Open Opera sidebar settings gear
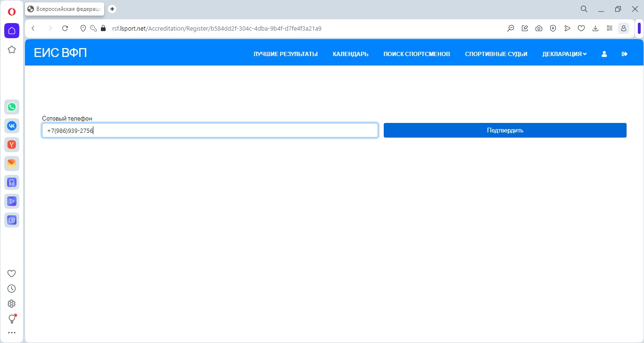This screenshot has width=644, height=343. pos(12,304)
